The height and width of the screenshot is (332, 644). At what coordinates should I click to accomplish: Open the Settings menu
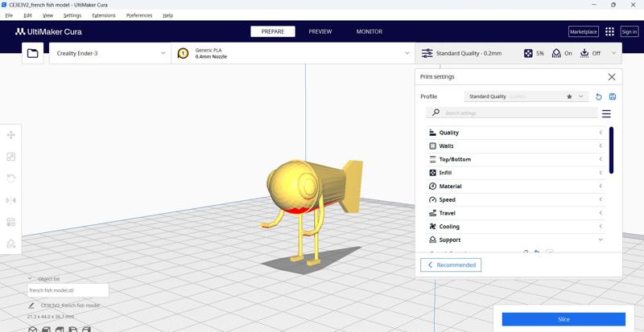tap(72, 15)
